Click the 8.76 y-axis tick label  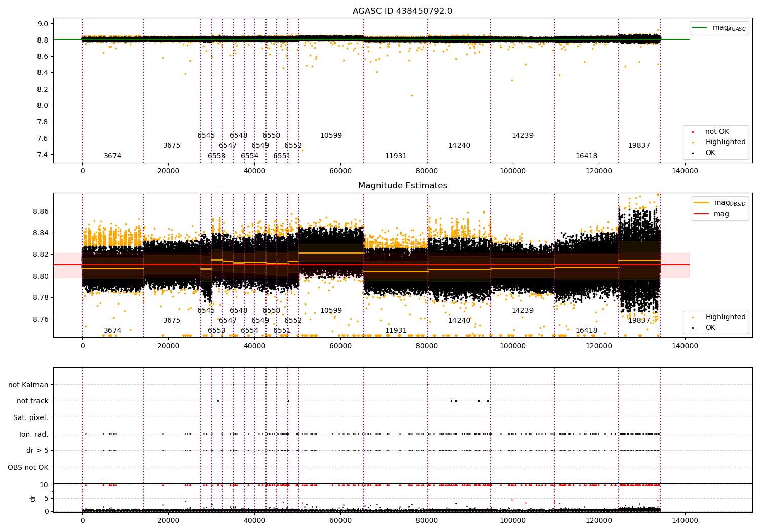pos(41,319)
